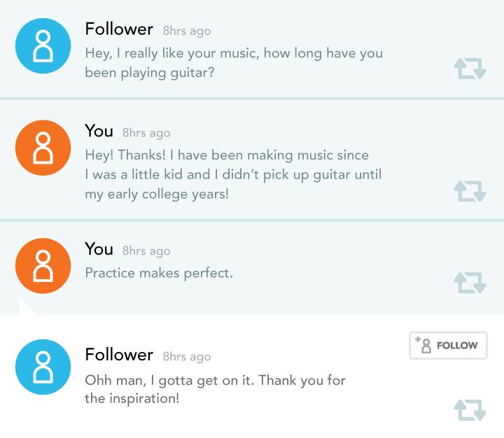
Task: Click the timestamp on the college years reply
Action: (x=146, y=133)
